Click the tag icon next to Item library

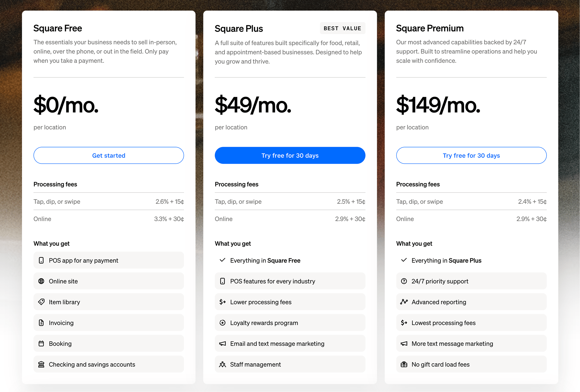pos(41,302)
